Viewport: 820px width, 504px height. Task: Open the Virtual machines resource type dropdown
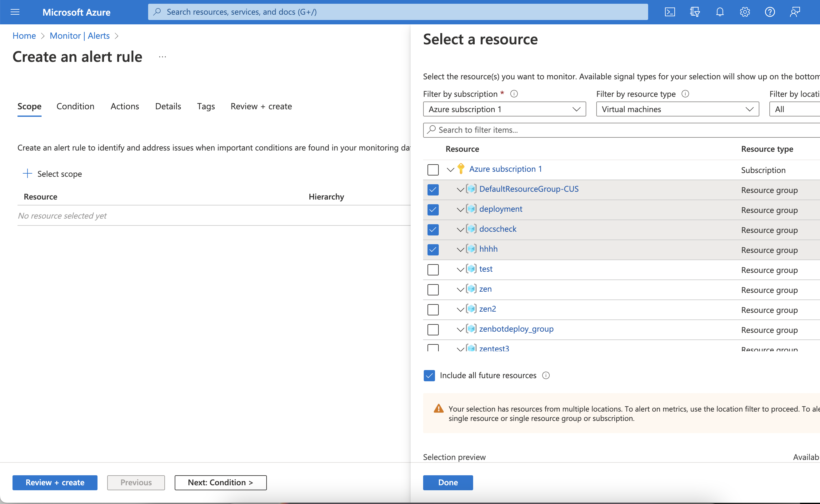(677, 109)
